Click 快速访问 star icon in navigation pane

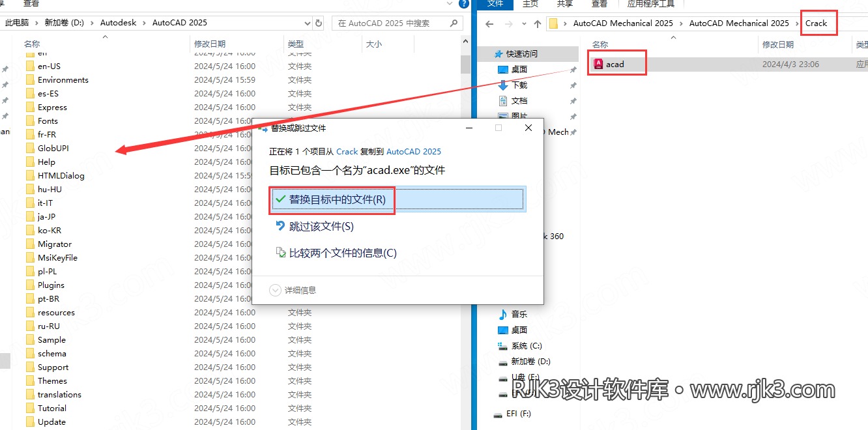click(x=499, y=53)
